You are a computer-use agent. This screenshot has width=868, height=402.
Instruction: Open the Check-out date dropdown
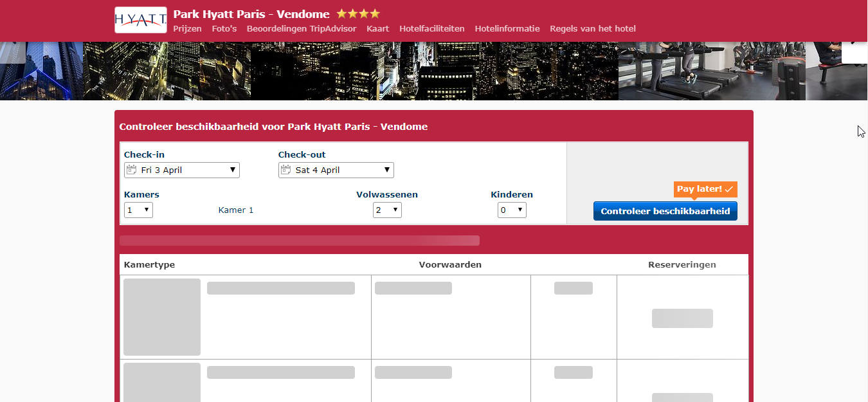336,170
